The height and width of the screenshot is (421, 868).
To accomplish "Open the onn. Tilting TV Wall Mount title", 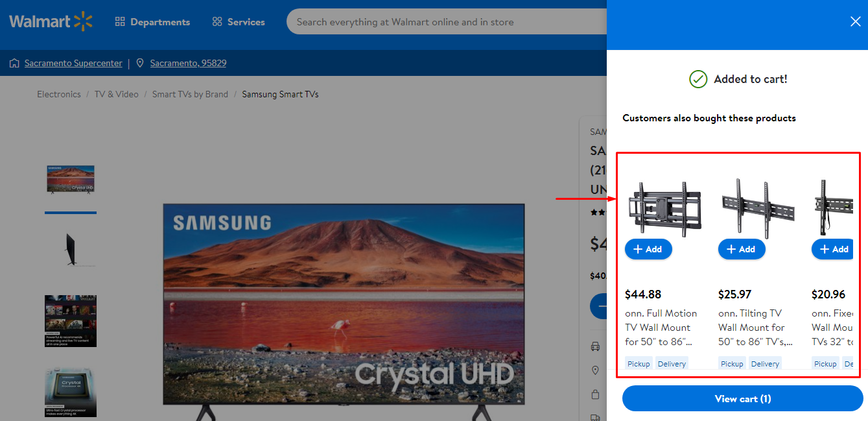I will tap(755, 327).
